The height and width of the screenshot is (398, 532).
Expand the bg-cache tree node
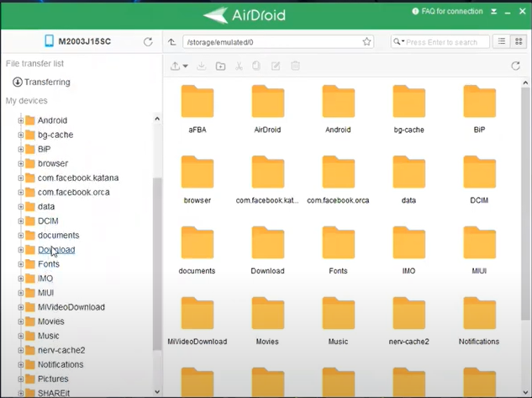[x=21, y=135]
